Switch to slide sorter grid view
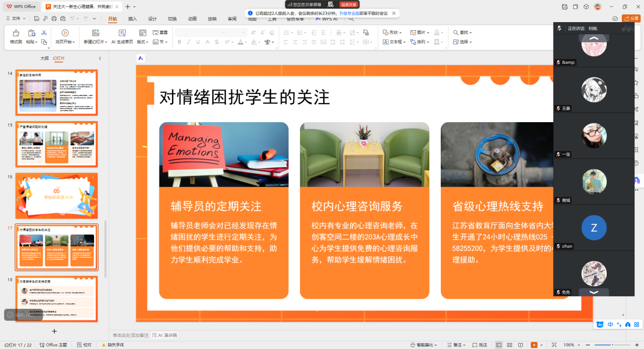The image size is (644, 349). 510,345
